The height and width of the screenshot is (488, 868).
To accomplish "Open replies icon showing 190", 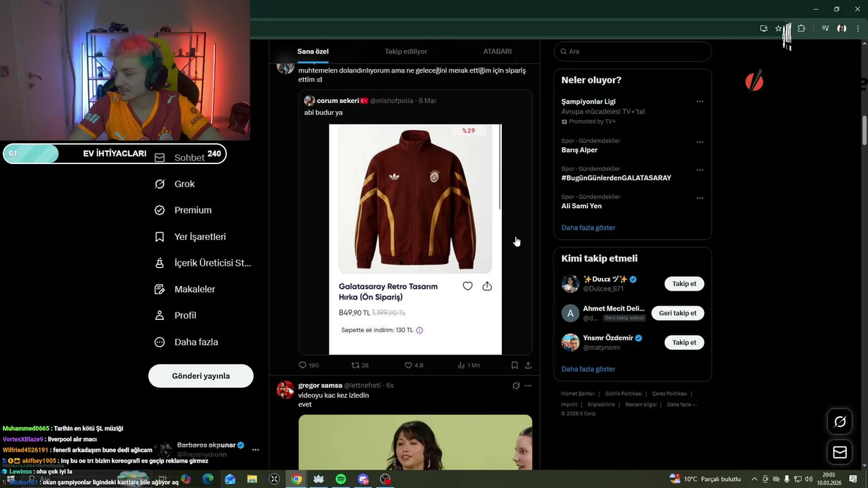I will coord(309,365).
